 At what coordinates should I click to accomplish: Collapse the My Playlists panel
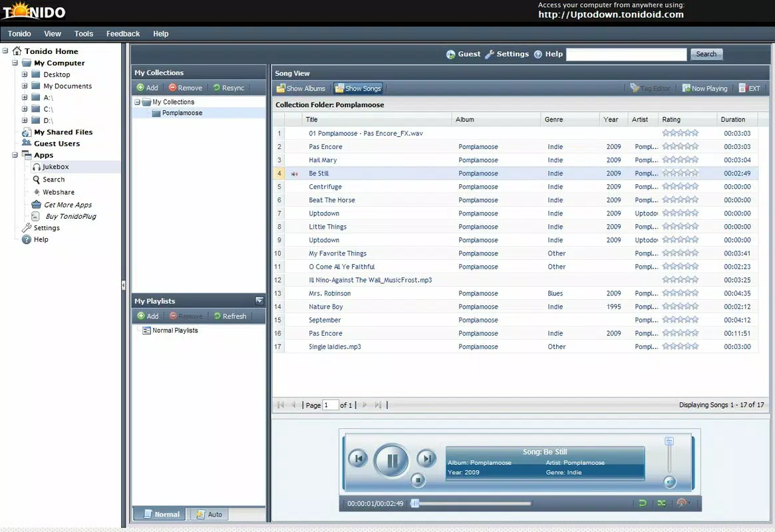tap(259, 301)
